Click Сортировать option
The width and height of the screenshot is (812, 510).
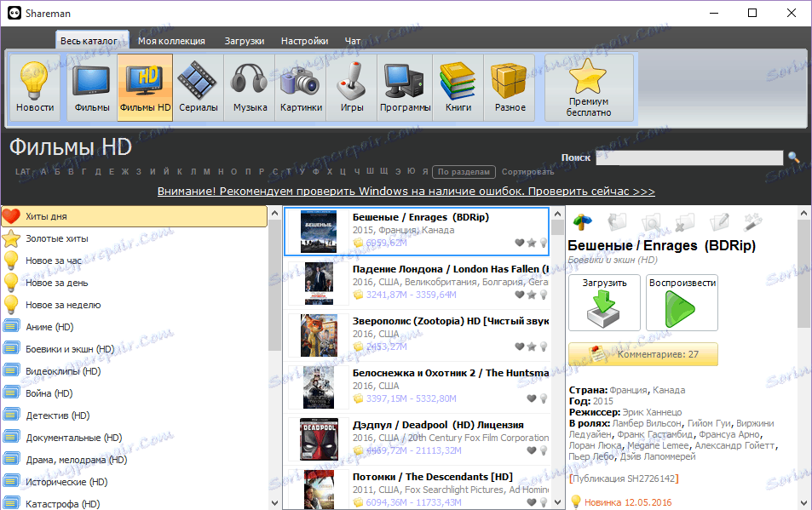[527, 172]
